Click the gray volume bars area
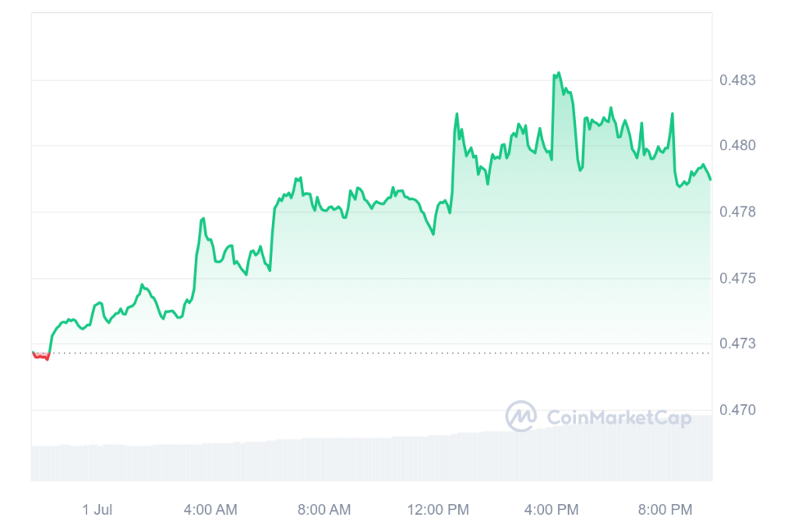This screenshot has width=798, height=532. [x=372, y=453]
